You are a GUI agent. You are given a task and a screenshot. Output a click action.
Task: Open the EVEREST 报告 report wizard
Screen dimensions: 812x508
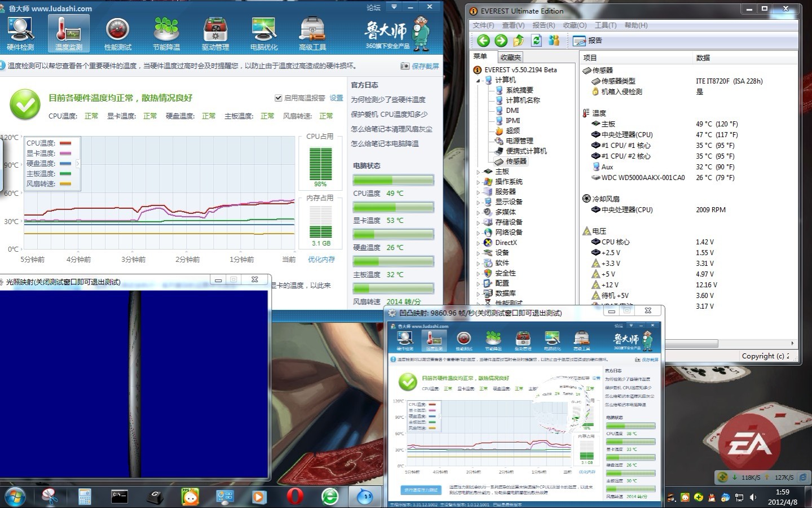[587, 40]
